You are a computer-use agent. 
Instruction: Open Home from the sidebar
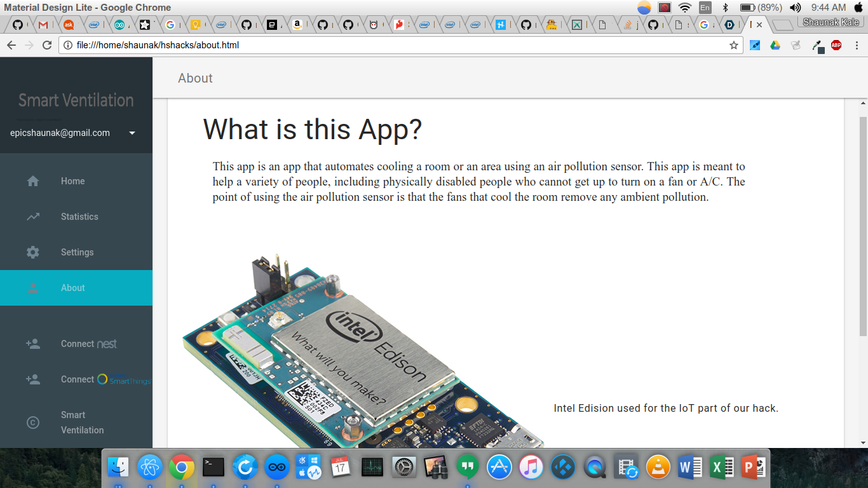[76, 181]
